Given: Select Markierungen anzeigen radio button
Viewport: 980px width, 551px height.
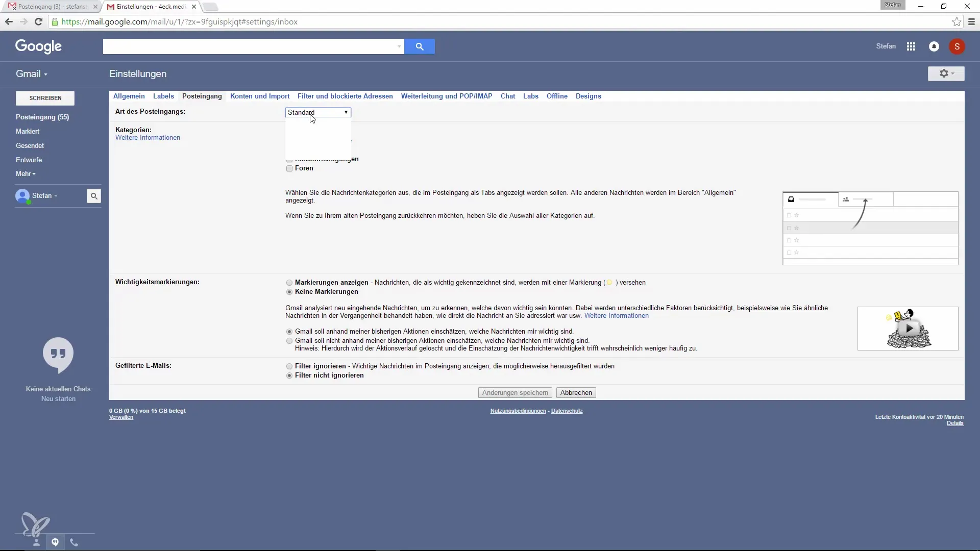Looking at the screenshot, I should coord(289,283).
